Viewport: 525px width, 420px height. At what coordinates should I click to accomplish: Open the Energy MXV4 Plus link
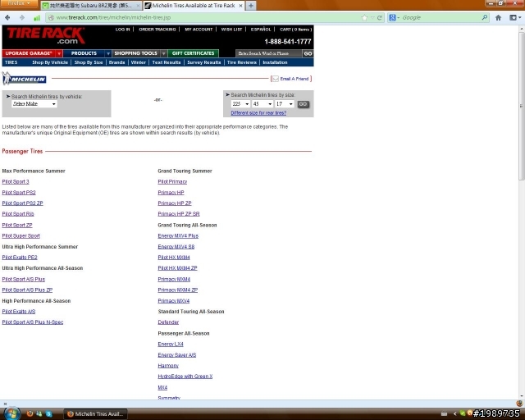(x=178, y=235)
